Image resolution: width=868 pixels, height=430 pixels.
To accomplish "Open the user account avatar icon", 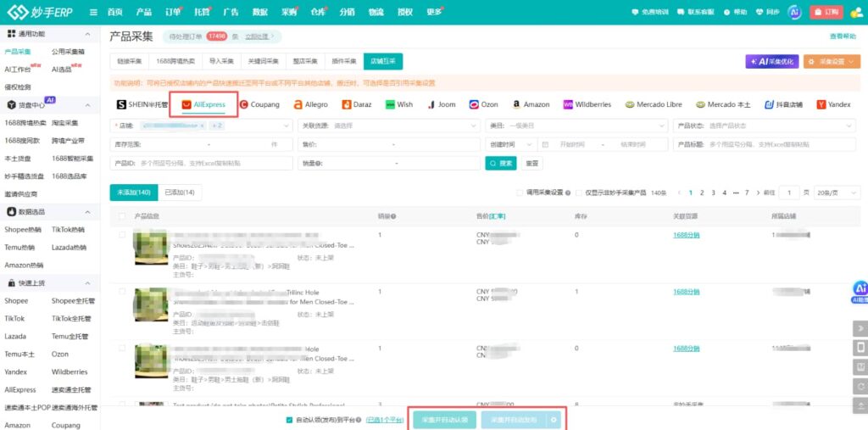I will (x=856, y=12).
